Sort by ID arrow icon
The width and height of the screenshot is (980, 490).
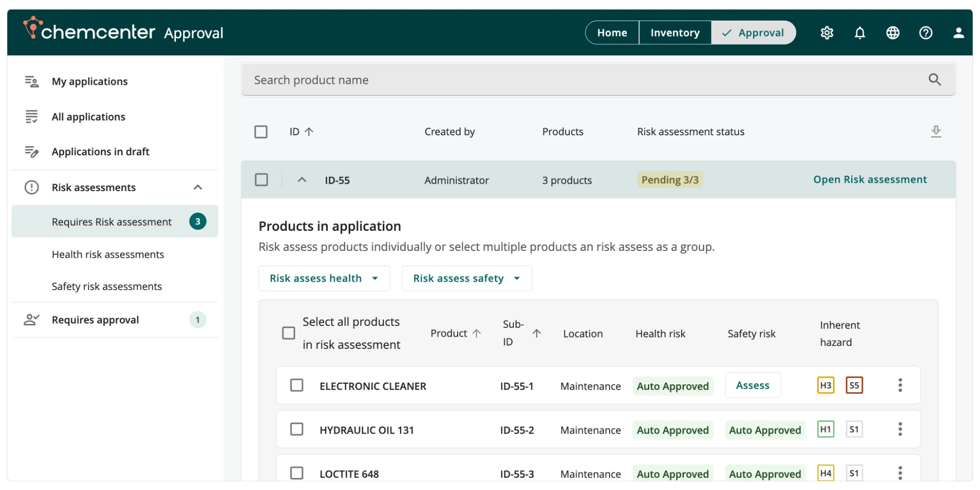[309, 131]
